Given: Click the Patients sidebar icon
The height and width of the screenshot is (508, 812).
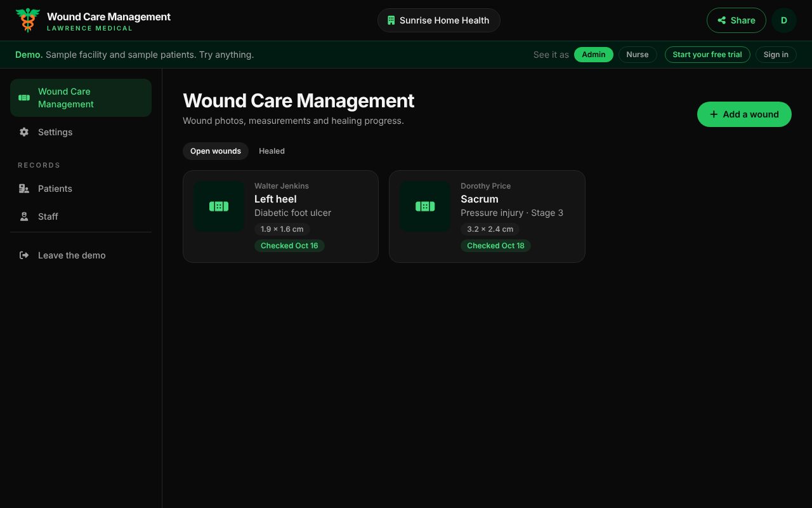Looking at the screenshot, I should click(24, 189).
